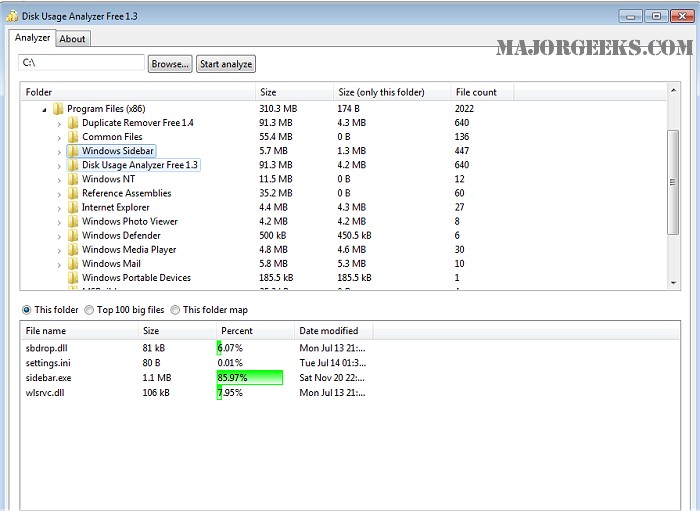
Task: Select the Windows Portable Devices folder name
Action: tap(136, 278)
